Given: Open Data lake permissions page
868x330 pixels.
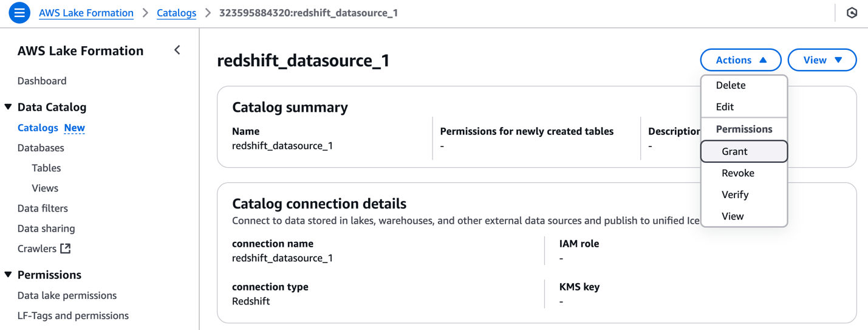Looking at the screenshot, I should point(67,295).
